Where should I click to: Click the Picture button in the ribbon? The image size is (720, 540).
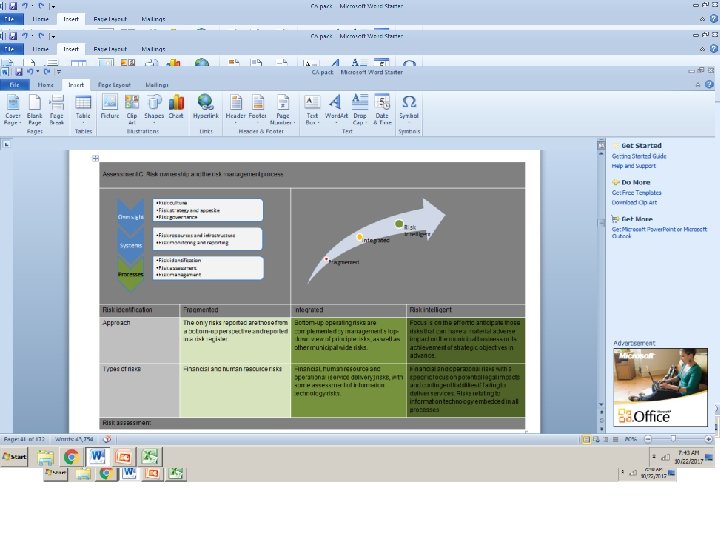tap(110, 109)
